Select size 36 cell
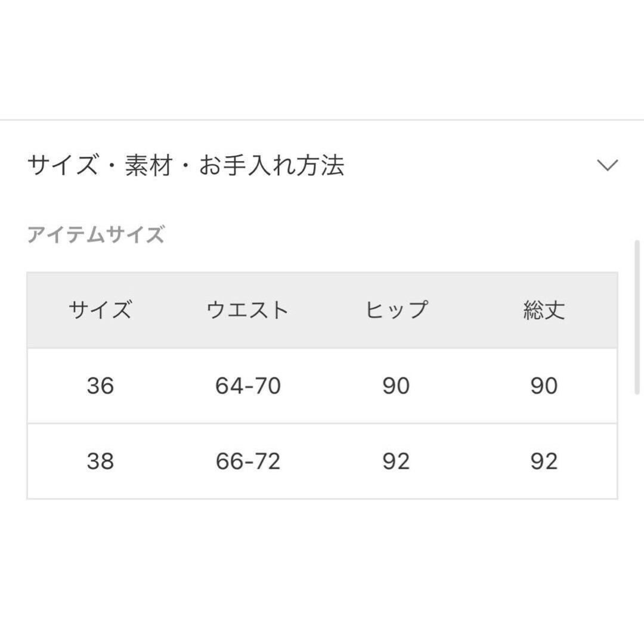Image resolution: width=644 pixels, height=644 pixels. 100,386
